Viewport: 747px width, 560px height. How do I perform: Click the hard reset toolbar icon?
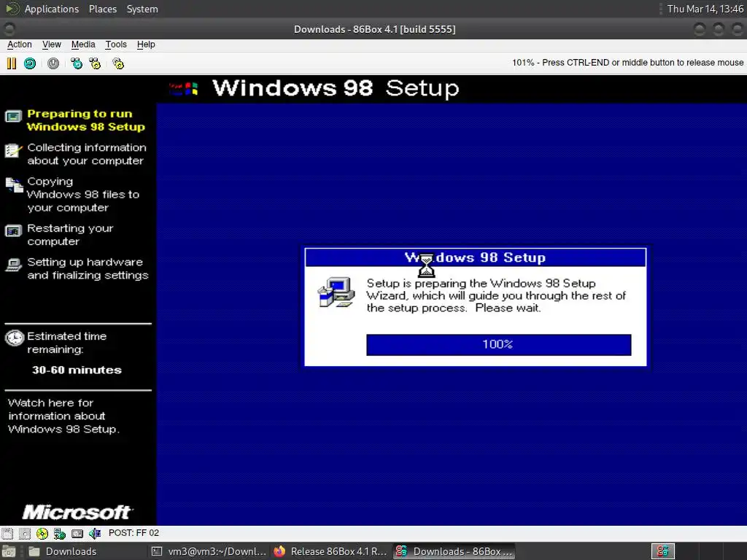pos(29,63)
